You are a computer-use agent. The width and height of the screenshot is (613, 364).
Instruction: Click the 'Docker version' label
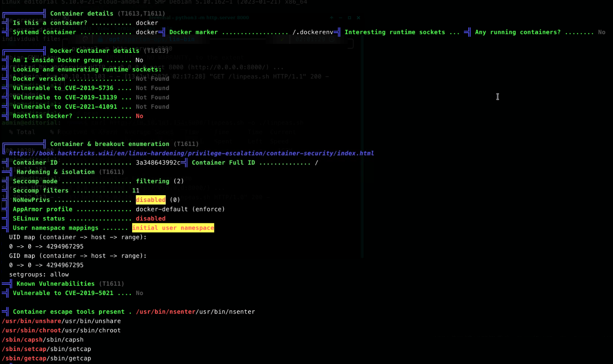(x=39, y=79)
